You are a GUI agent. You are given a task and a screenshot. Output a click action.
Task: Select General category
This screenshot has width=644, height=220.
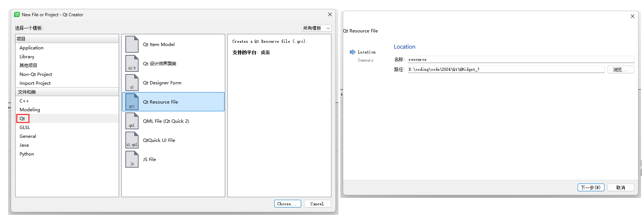[x=67, y=136]
